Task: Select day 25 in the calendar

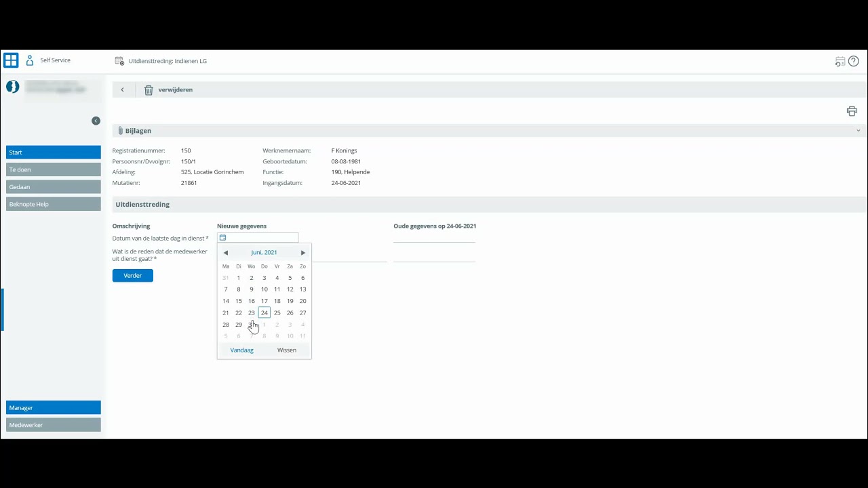Action: (x=277, y=313)
